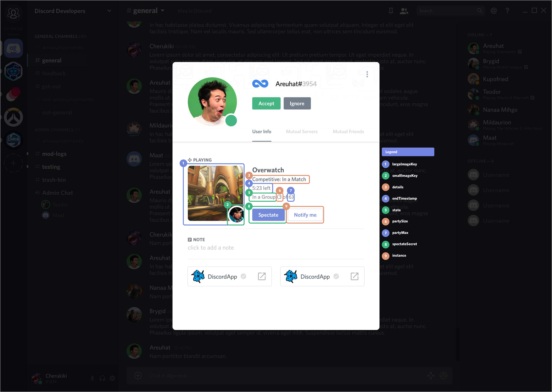Expand the testing admin channel tree item
Viewport: 552px width, 392px height.
click(x=28, y=166)
